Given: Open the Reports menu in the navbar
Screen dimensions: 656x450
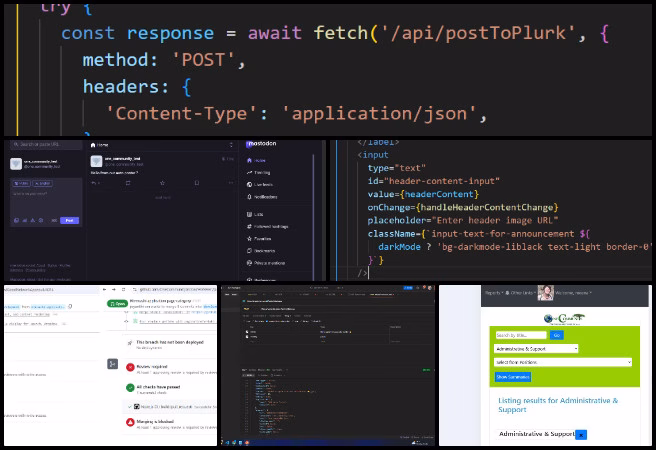Looking at the screenshot, I should (493, 293).
